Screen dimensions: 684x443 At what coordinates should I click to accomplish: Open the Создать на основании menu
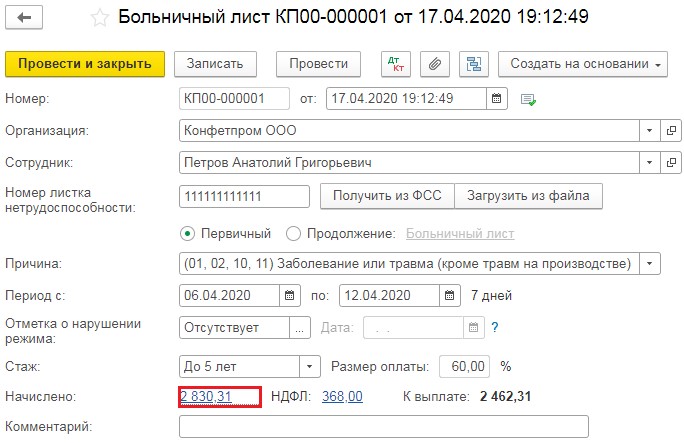[x=583, y=64]
